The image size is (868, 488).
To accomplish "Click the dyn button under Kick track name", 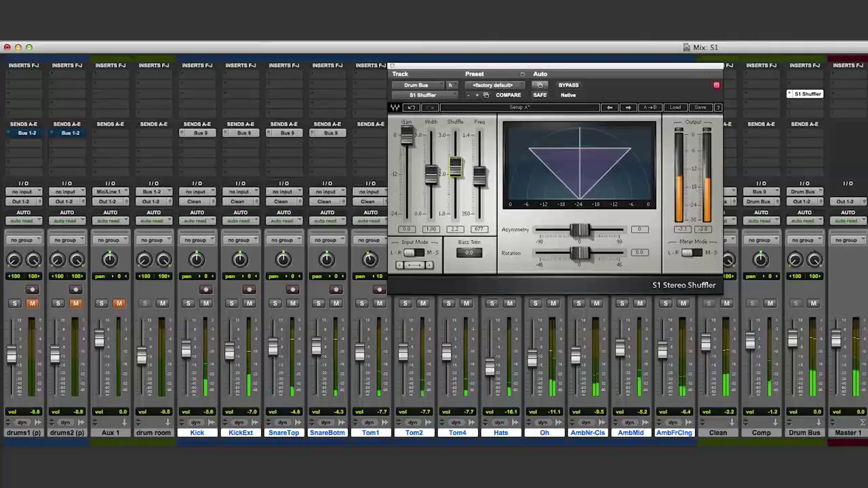I will (x=196, y=422).
